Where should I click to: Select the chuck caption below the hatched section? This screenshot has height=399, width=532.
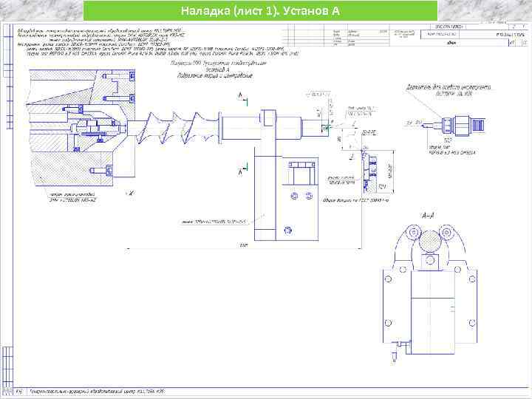pyautogui.click(x=72, y=197)
